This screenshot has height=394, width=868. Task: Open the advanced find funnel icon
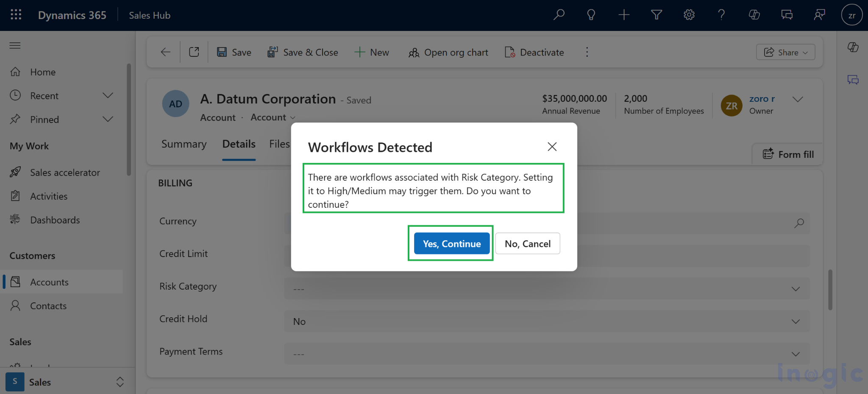[657, 15]
